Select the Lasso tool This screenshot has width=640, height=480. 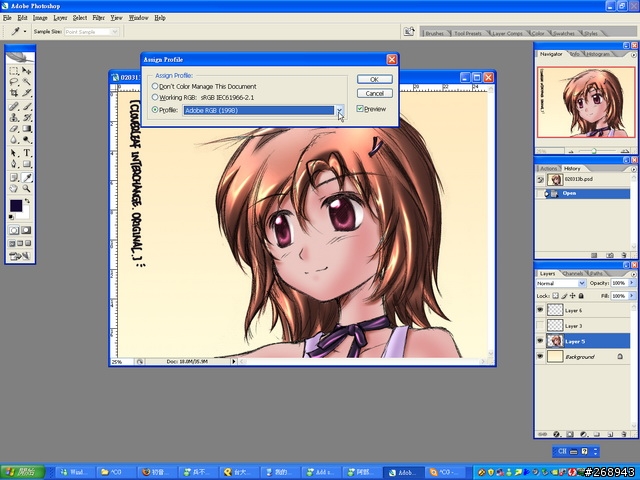click(14, 82)
